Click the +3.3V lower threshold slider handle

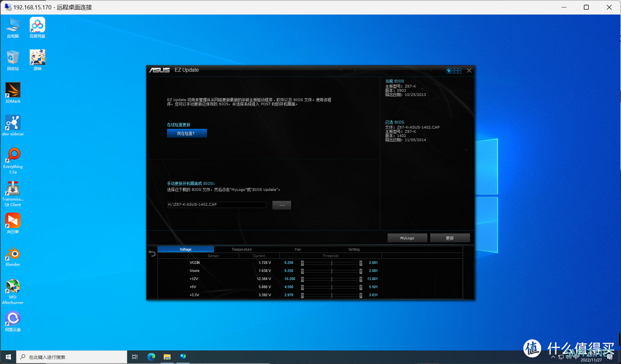point(302,295)
